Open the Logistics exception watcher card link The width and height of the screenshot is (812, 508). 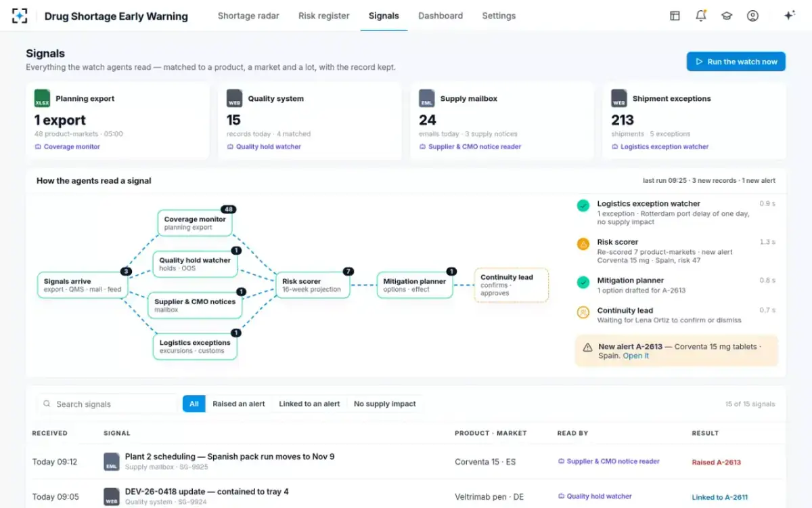(x=660, y=147)
